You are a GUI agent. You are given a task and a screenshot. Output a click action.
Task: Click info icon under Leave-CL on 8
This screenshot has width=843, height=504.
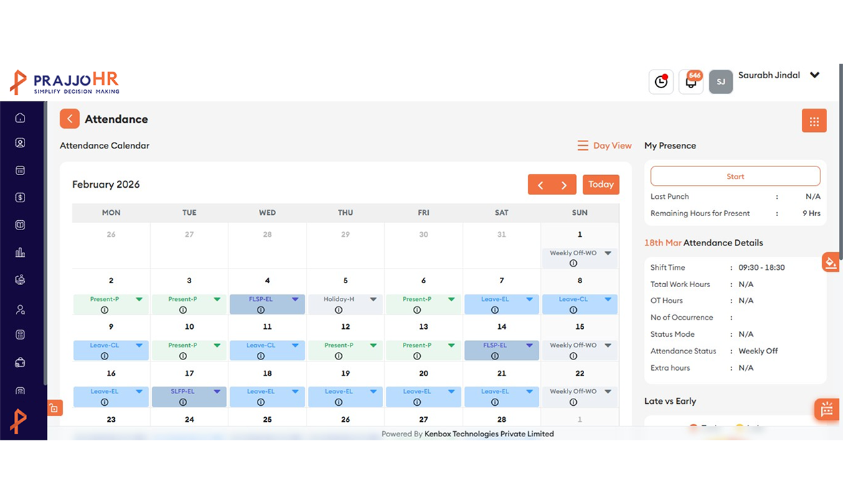(x=574, y=310)
